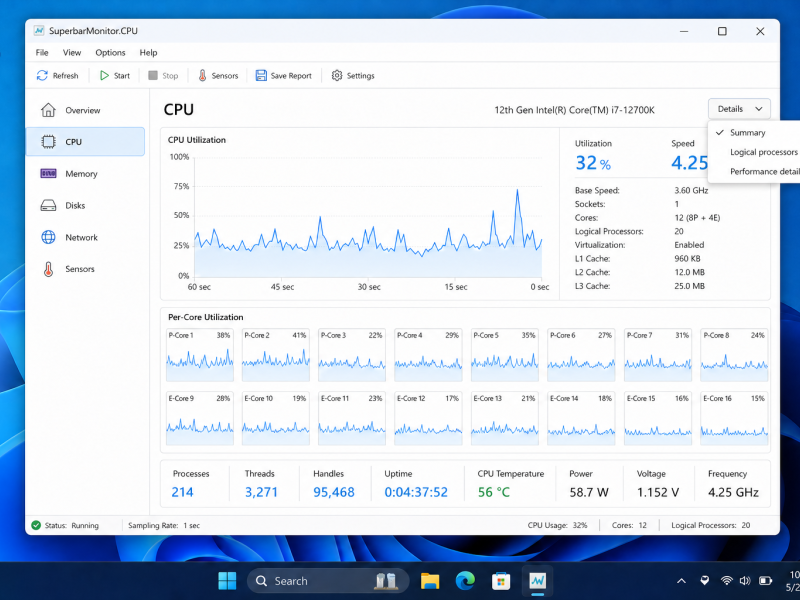Screen dimensions: 800x600
Task: Select the P-Core 5 utilization graph
Action: 505,355
